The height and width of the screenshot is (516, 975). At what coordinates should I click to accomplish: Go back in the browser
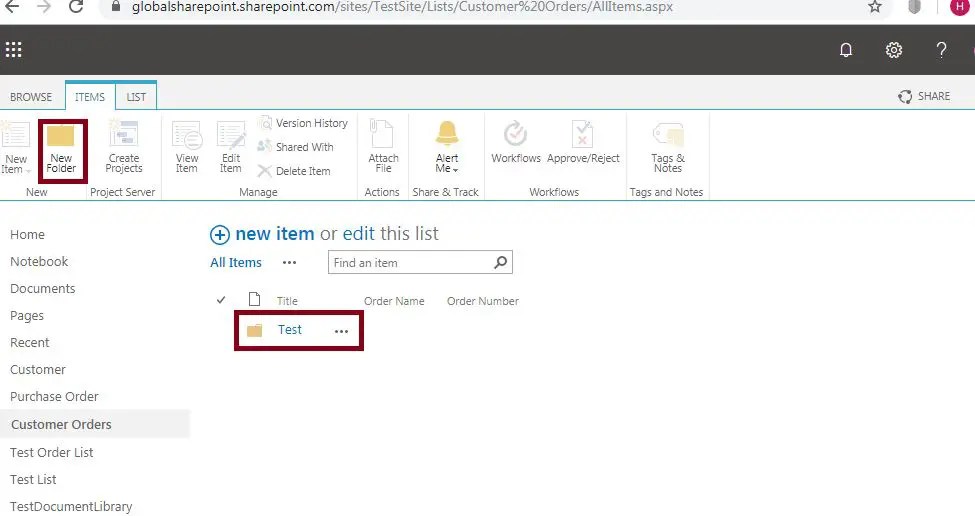(x=12, y=7)
